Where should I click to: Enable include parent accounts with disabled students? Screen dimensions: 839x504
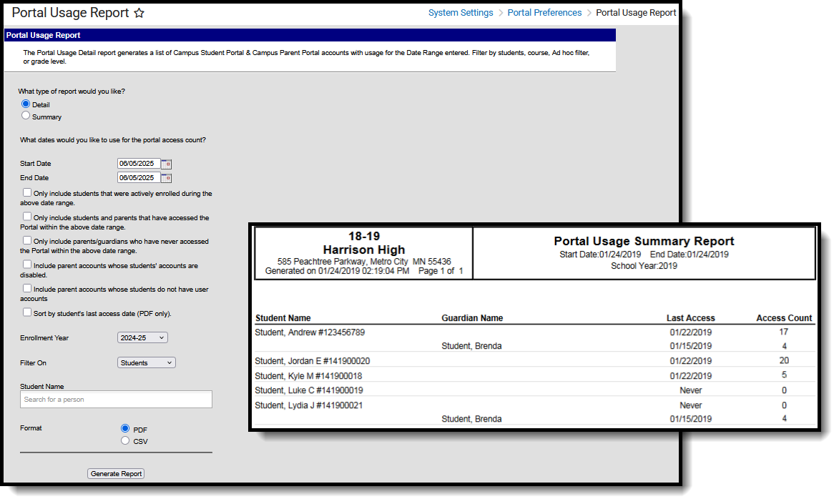(x=26, y=265)
